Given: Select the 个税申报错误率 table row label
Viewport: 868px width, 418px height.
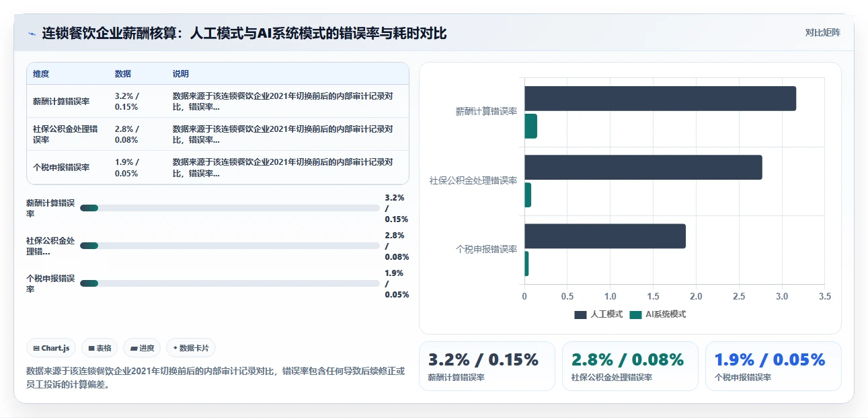Looking at the screenshot, I should (x=61, y=168).
